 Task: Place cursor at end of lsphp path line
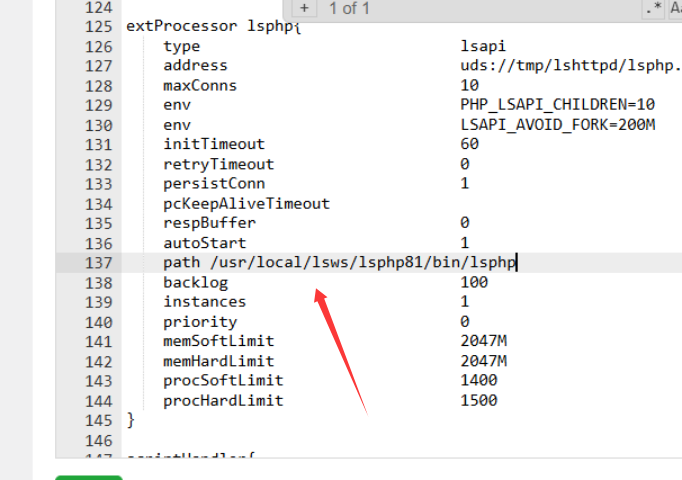[516, 263]
